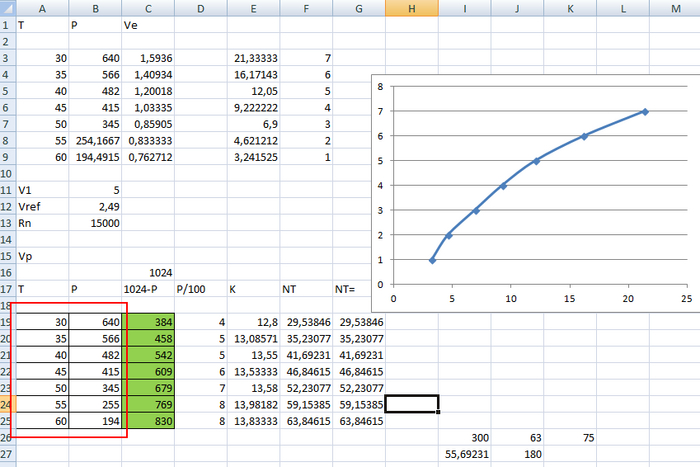Click cell I26 containing 300
Screen dimensions: 700x467
point(464,438)
